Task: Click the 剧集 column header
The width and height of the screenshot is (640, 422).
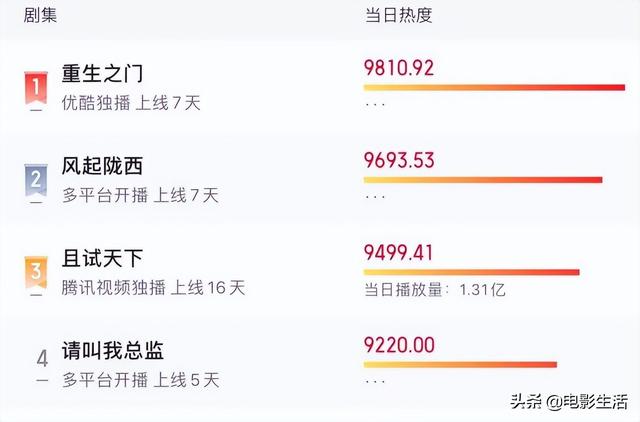Action: (x=39, y=17)
